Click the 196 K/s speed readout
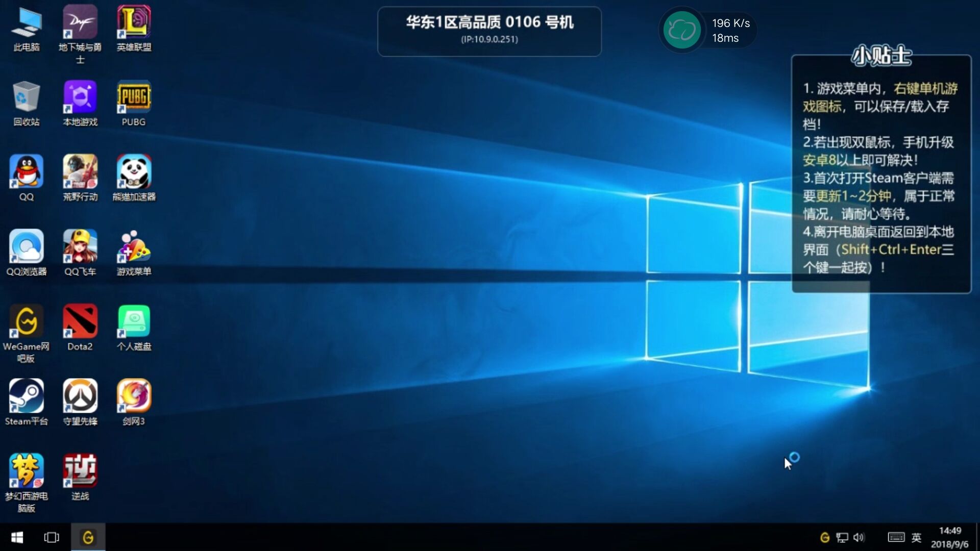Screen dimensions: 980x551 click(x=731, y=23)
